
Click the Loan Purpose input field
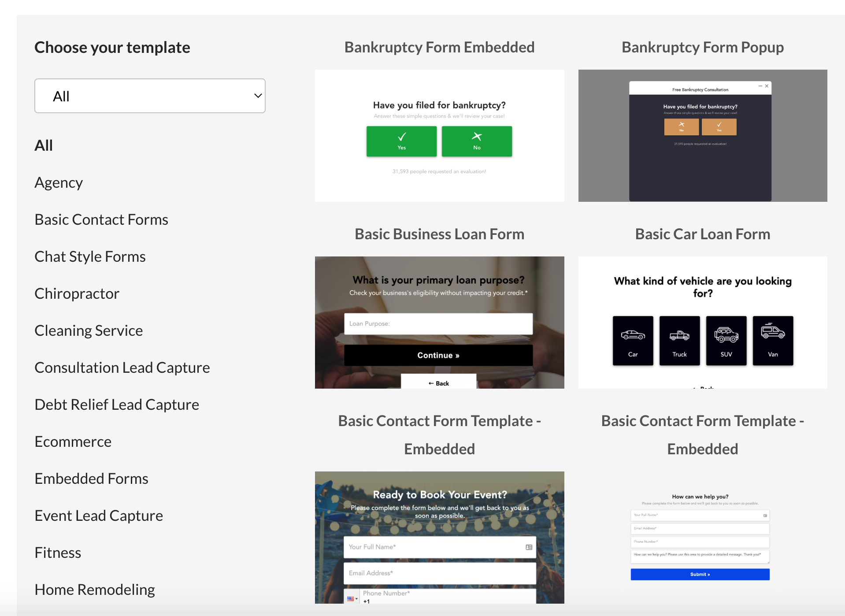pyautogui.click(x=438, y=324)
